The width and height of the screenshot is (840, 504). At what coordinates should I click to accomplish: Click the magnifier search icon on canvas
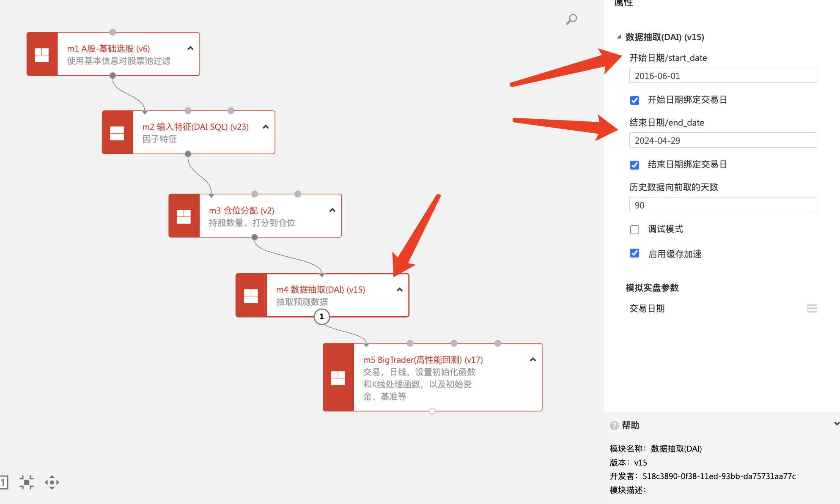pyautogui.click(x=571, y=19)
